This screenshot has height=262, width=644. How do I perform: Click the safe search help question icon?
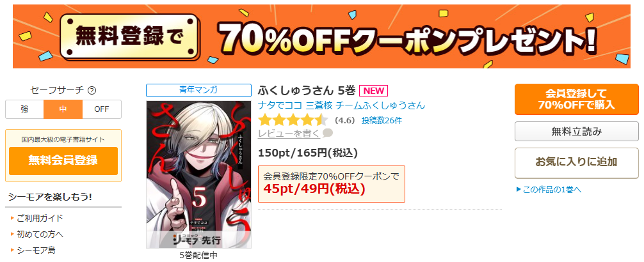[92, 90]
